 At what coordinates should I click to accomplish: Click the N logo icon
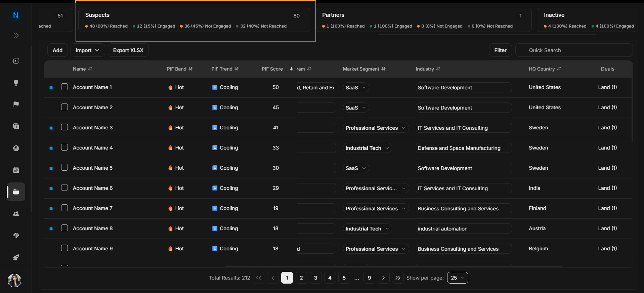pyautogui.click(x=16, y=15)
